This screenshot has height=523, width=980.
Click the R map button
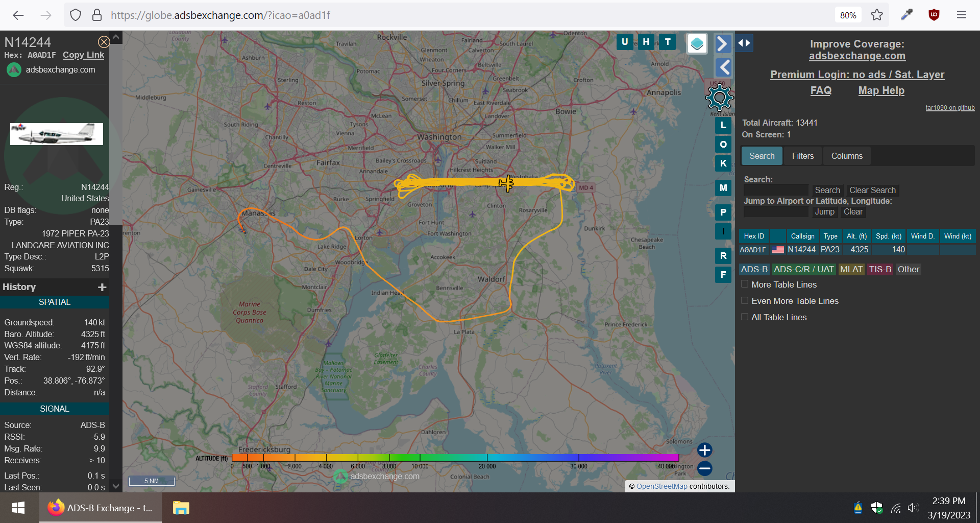tap(723, 256)
